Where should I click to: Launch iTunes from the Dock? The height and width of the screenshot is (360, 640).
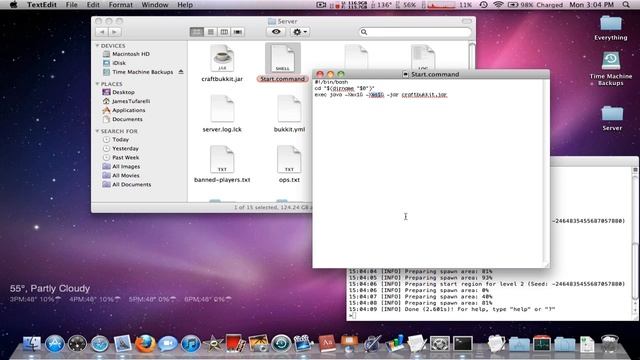[x=191, y=344]
